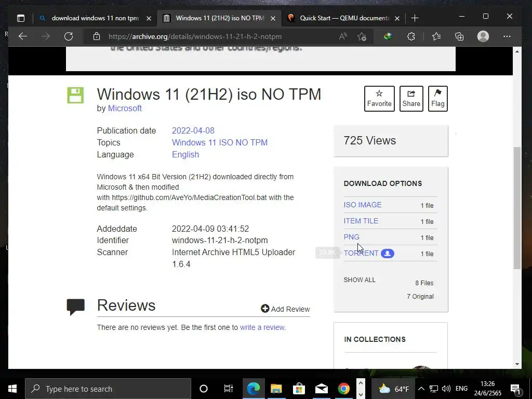Click the Forward navigation arrow
Screen dimensions: 532x399
(x=46, y=36)
